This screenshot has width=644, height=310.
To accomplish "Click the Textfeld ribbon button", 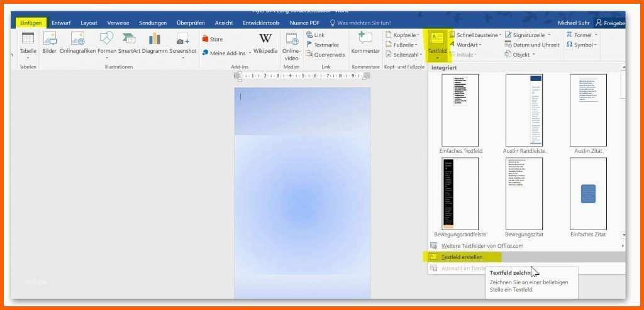I will [x=437, y=45].
